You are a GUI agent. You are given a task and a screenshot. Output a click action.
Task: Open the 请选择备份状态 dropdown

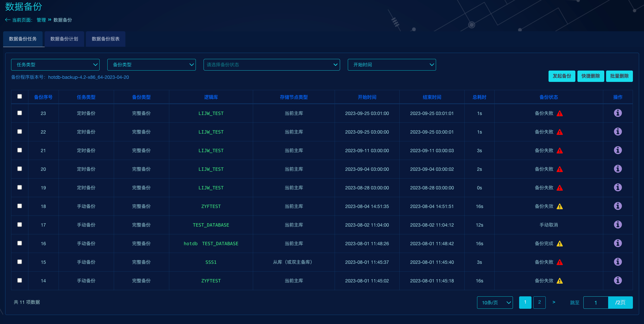271,65
